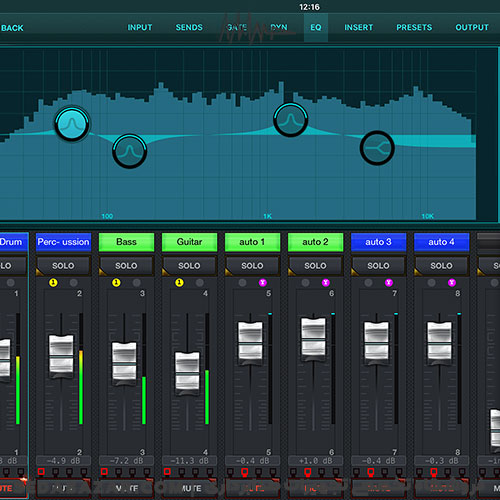Click the -7.2 dB level readout on Bass
Screen dimensions: 500x500
click(126, 461)
